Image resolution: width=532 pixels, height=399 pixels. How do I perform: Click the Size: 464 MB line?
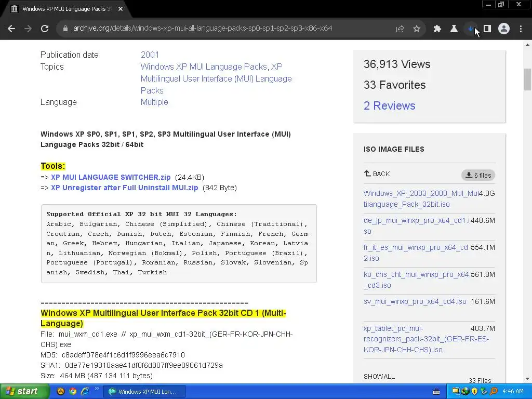(97, 376)
